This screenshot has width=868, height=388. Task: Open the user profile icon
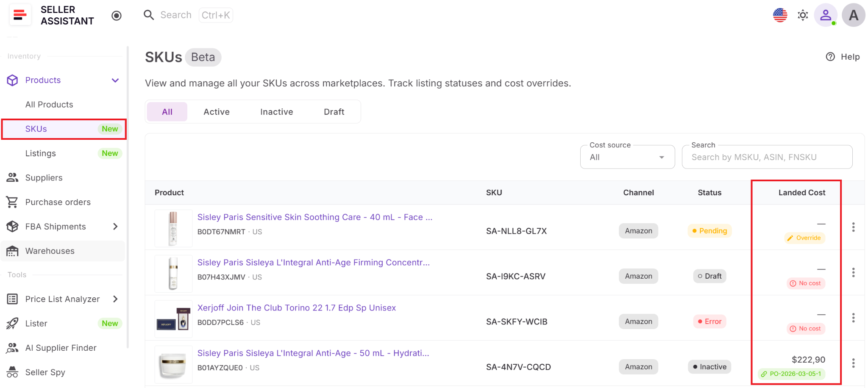(826, 15)
